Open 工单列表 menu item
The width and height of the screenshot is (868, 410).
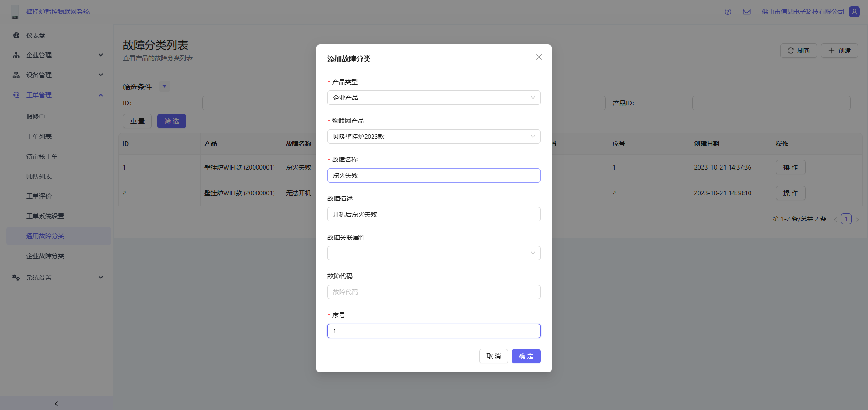point(39,137)
